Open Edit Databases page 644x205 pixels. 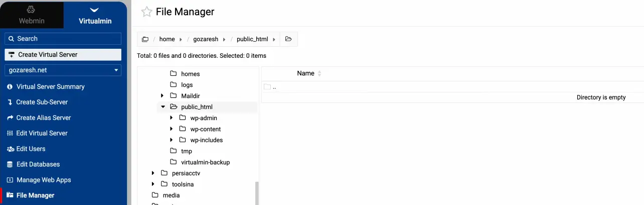tap(38, 164)
